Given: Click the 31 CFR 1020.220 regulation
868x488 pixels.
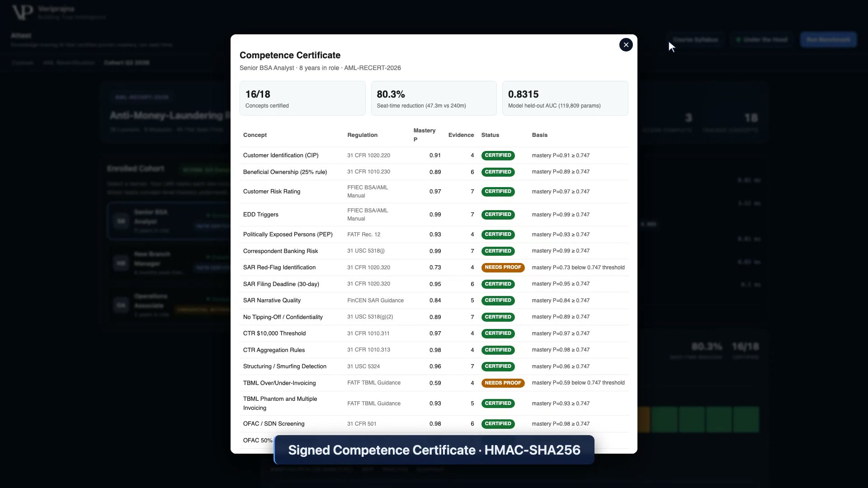Looking at the screenshot, I should point(368,155).
